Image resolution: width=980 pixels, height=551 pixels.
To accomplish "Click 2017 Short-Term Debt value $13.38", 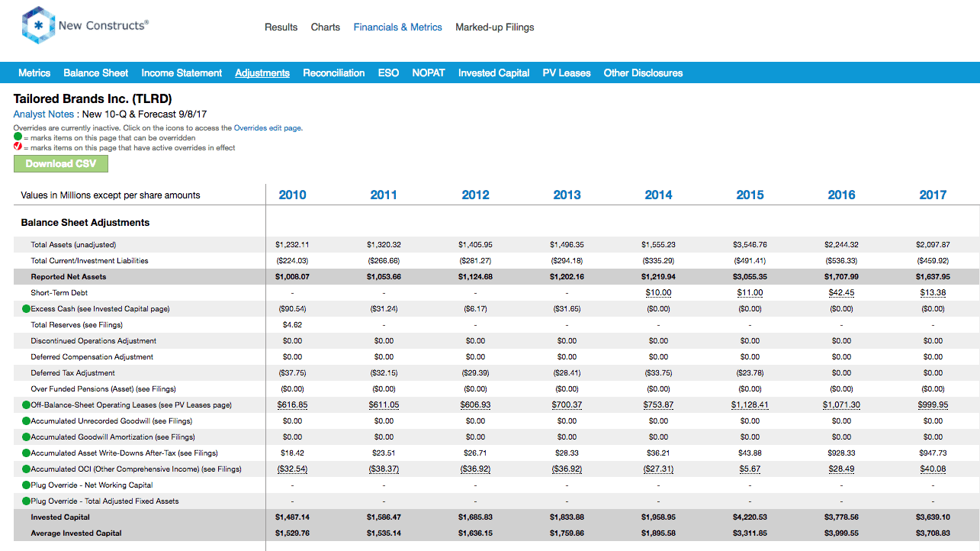I will 933,293.
